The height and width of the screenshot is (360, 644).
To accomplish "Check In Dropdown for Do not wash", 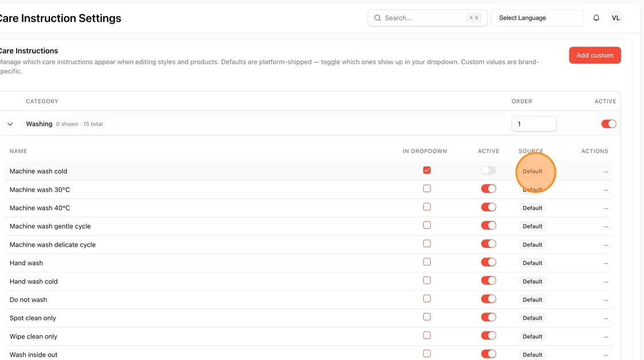I will pyautogui.click(x=427, y=299).
